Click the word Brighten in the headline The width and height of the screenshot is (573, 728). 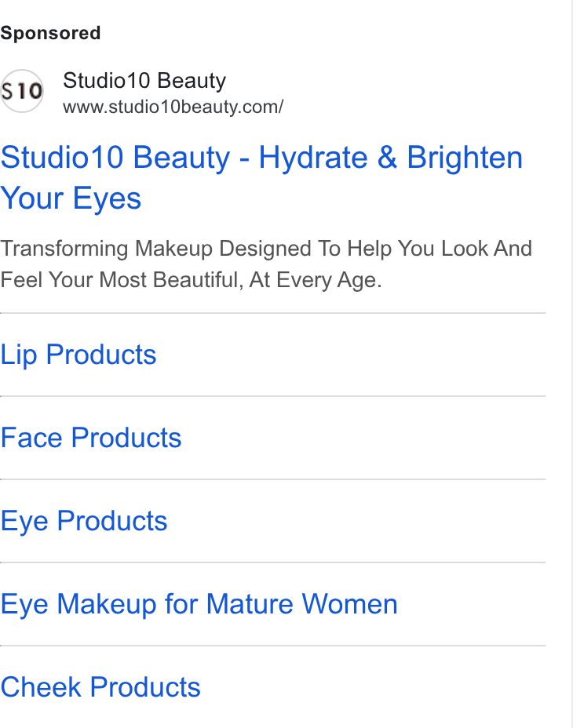point(465,158)
